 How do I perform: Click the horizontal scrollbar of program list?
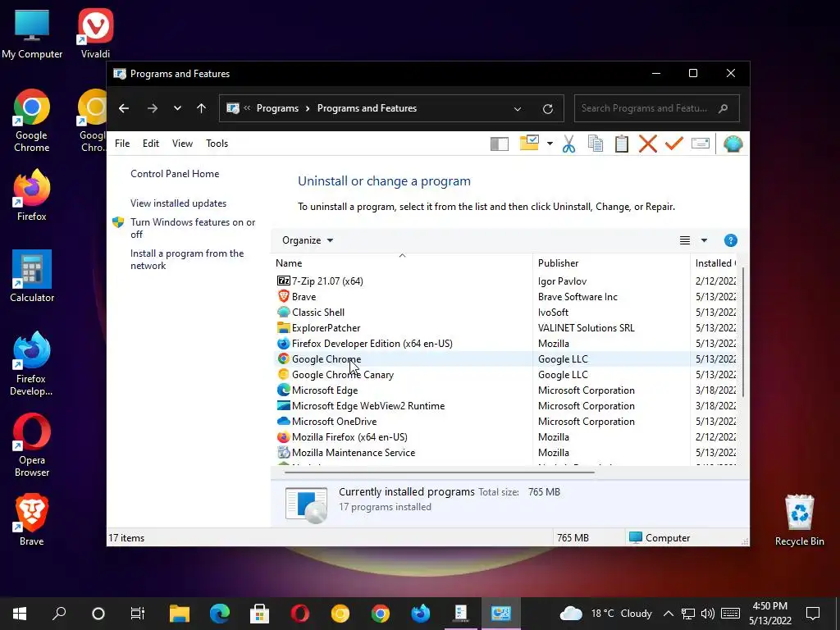(440, 472)
